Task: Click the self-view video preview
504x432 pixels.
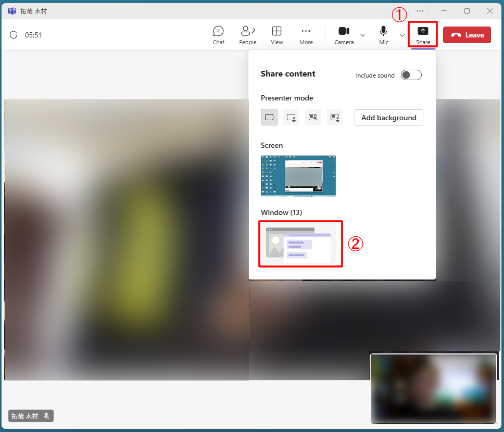Action: [433, 388]
